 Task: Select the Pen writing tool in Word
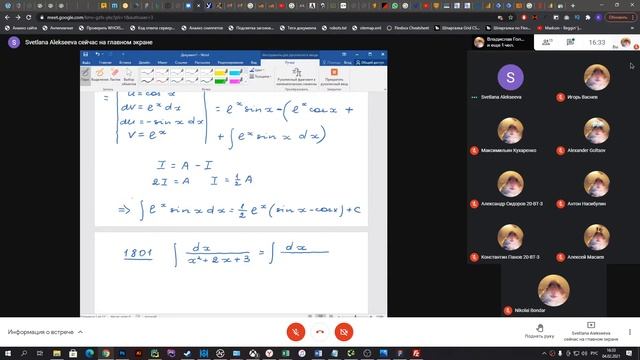click(x=85, y=75)
